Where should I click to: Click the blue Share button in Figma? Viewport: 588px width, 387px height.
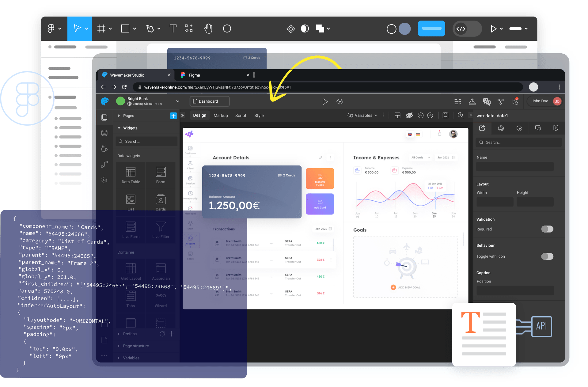(x=431, y=28)
